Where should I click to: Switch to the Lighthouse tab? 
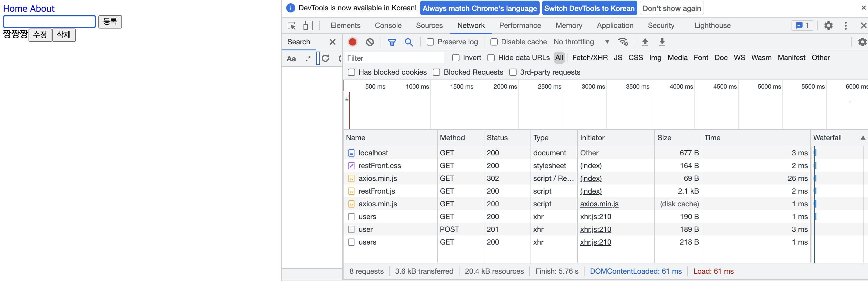[x=712, y=25]
